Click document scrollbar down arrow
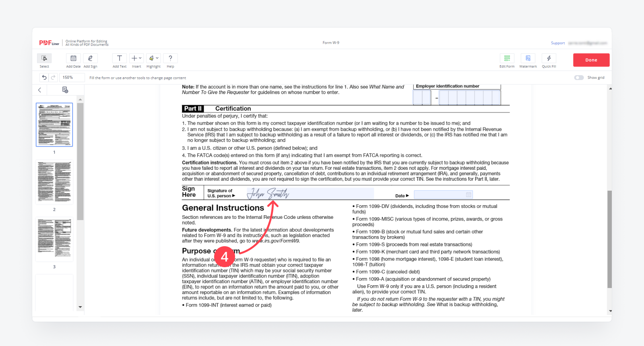 610,311
